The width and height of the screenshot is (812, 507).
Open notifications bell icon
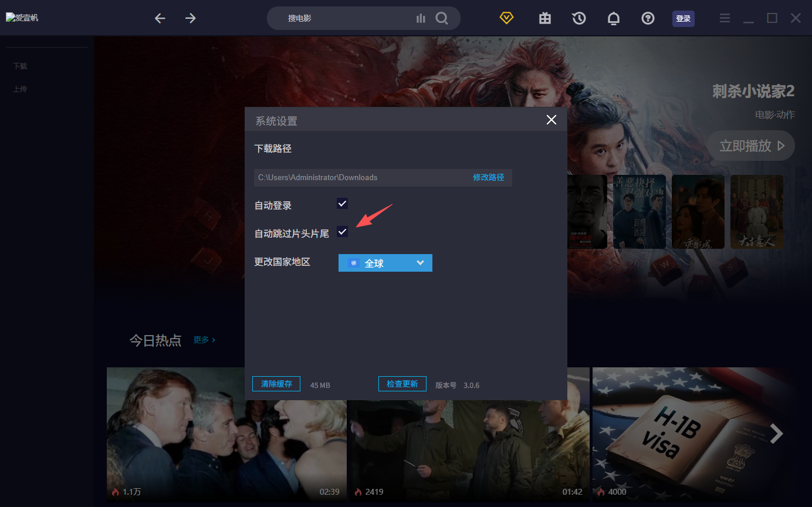[613, 18]
